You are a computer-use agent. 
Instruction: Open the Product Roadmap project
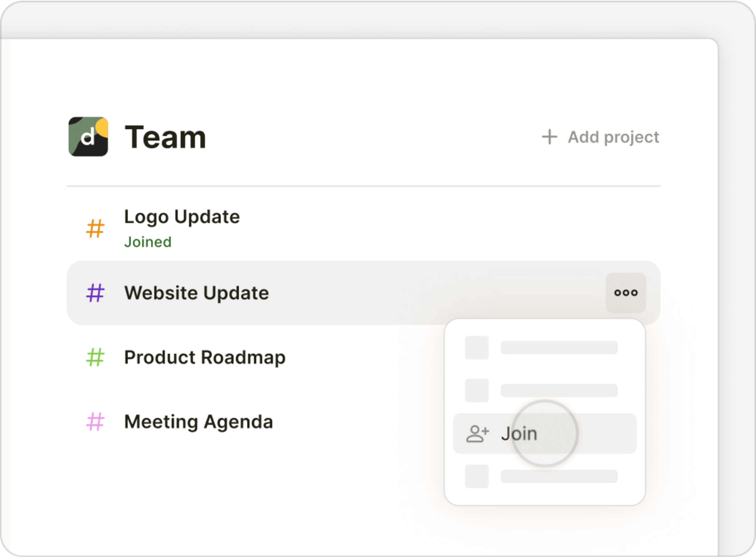pos(205,357)
